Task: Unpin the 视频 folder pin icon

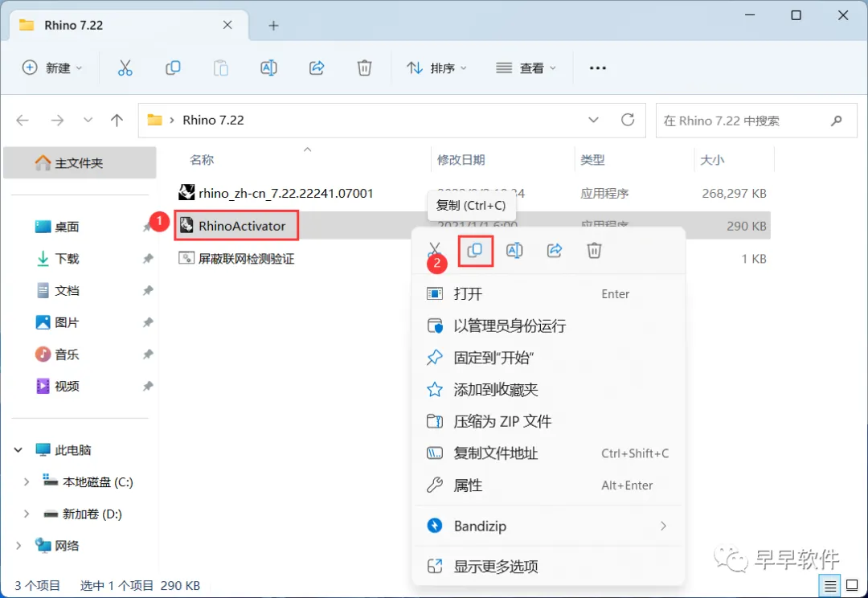Action: tap(148, 386)
